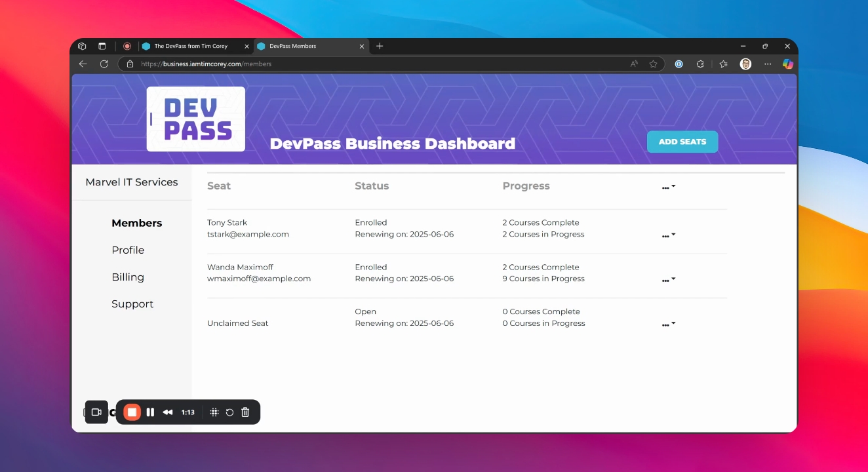
Task: Open the table header ellipsis dropdown
Action: coord(669,187)
